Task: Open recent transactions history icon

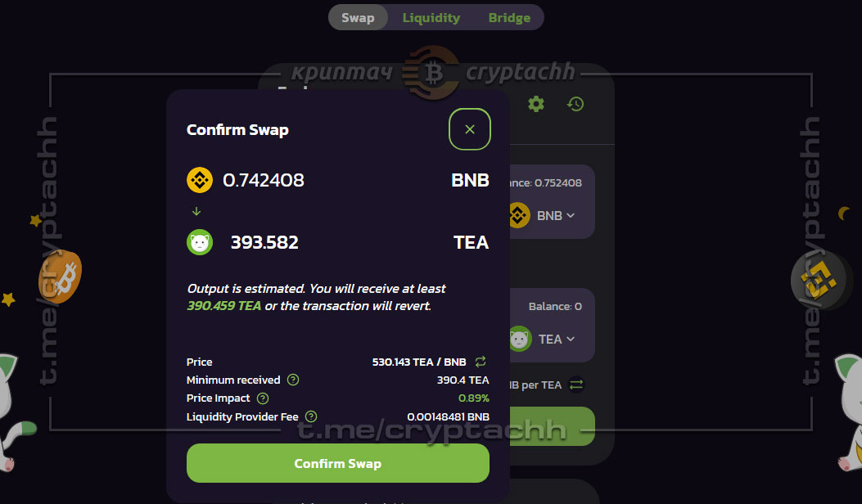Action: pos(575,104)
